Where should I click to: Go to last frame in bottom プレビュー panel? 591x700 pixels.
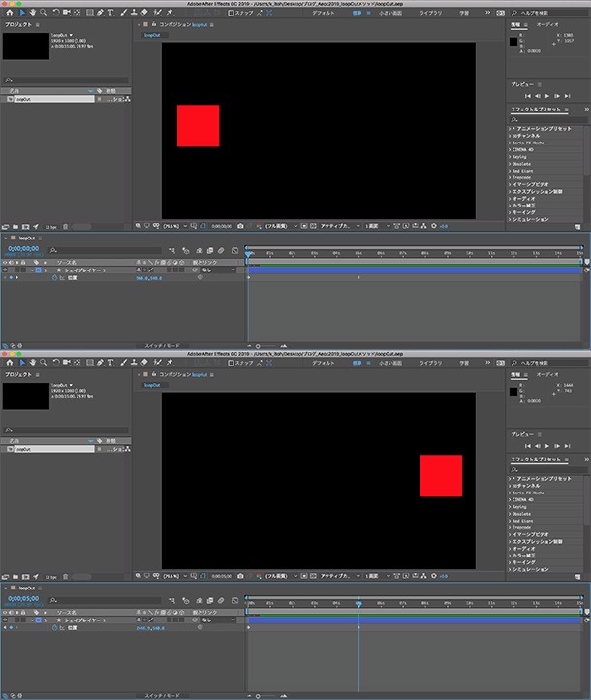tap(567, 446)
